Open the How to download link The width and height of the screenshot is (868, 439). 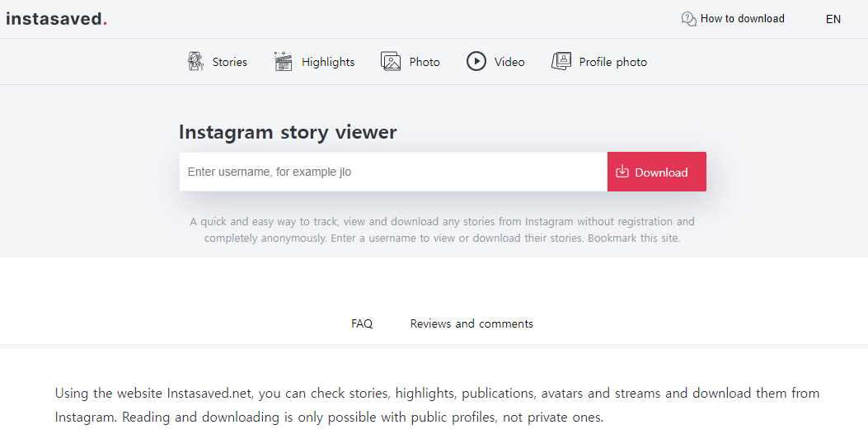pos(742,19)
